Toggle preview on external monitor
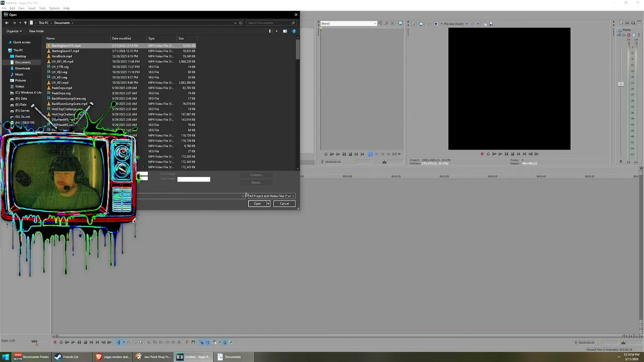The image size is (644, 362). coord(421,24)
